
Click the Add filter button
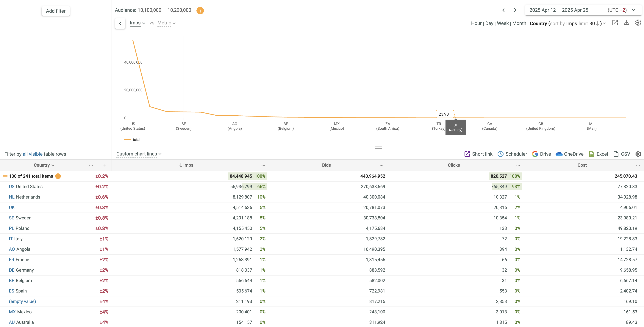(56, 11)
